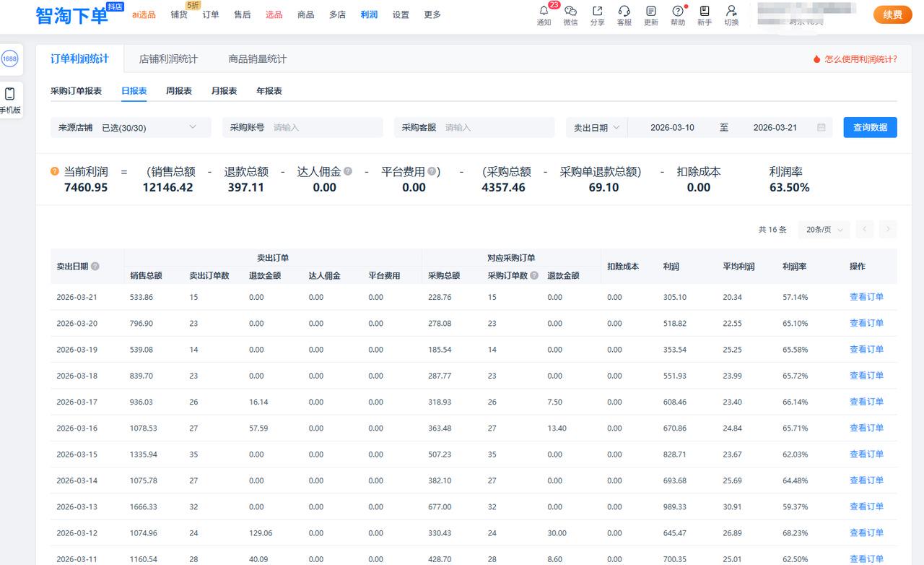The width and height of the screenshot is (924, 565).
Task: Click the switch account icon
Action: (x=731, y=12)
